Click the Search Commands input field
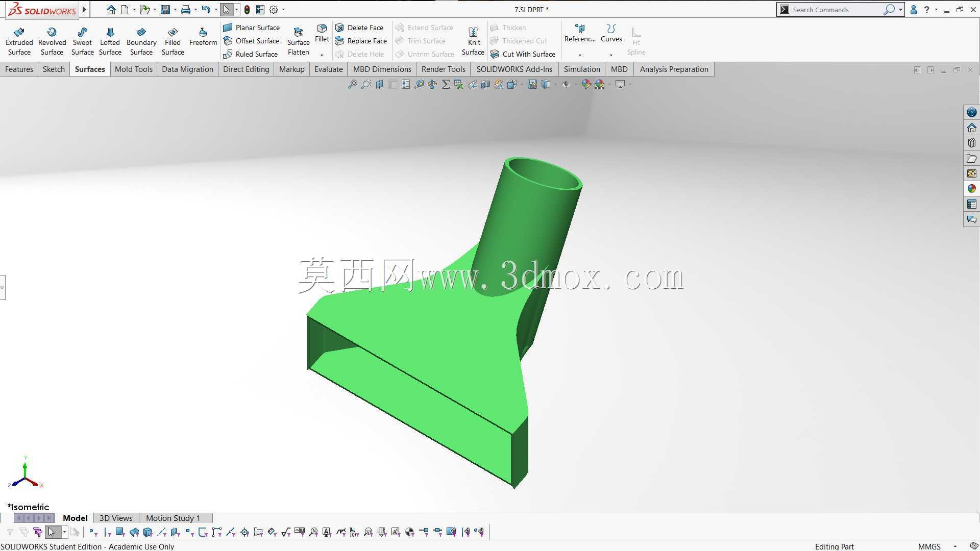The image size is (980, 551). (837, 10)
